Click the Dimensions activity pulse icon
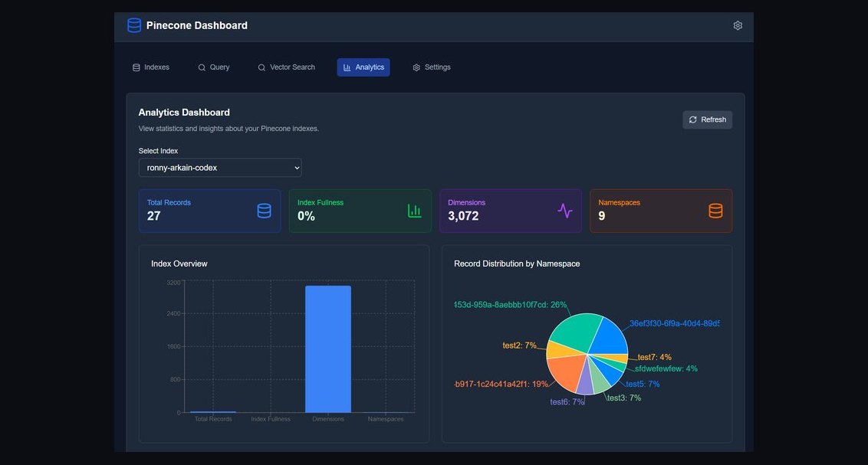The image size is (868, 465). pos(564,211)
